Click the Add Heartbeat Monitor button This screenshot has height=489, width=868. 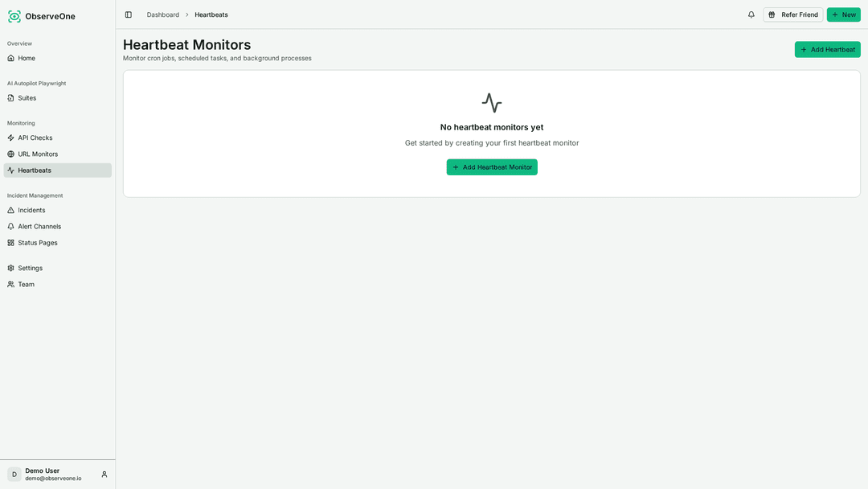pos(492,167)
